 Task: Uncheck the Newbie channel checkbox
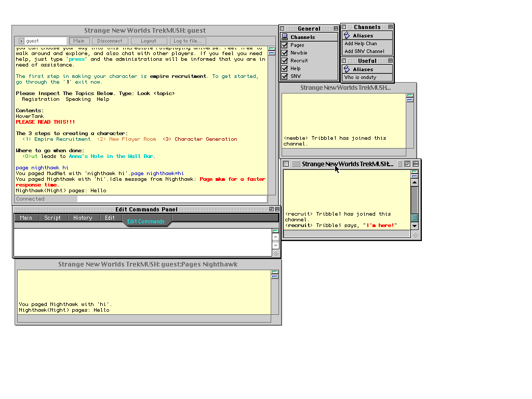285,53
